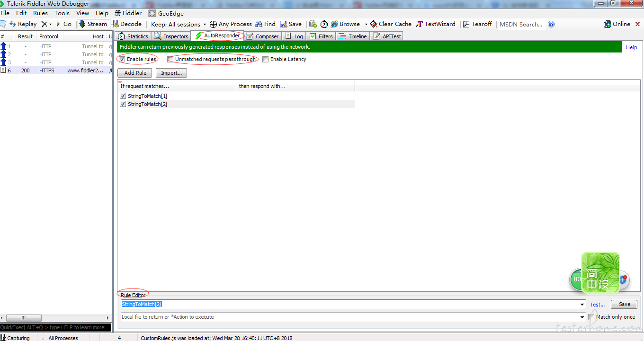Open GeoEdge from the menu bar
This screenshot has width=644, height=341.
(x=166, y=13)
